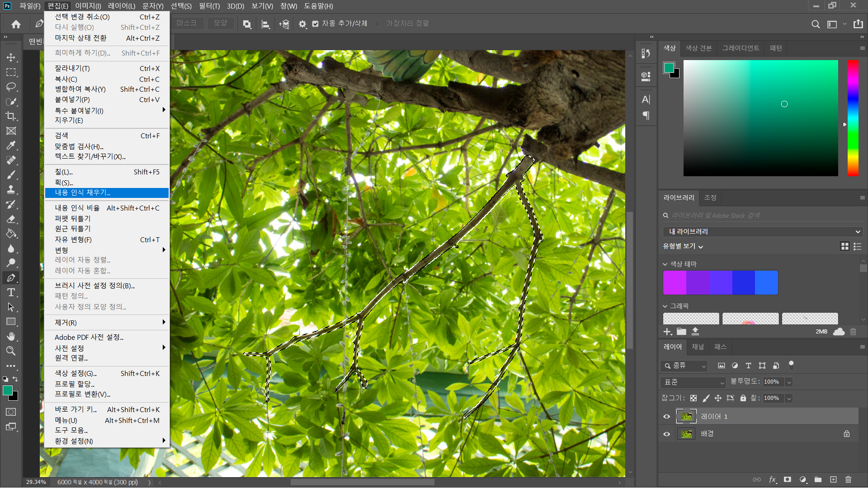Image resolution: width=868 pixels, height=488 pixels.
Task: Select the Crop tool
Action: coord(11,116)
